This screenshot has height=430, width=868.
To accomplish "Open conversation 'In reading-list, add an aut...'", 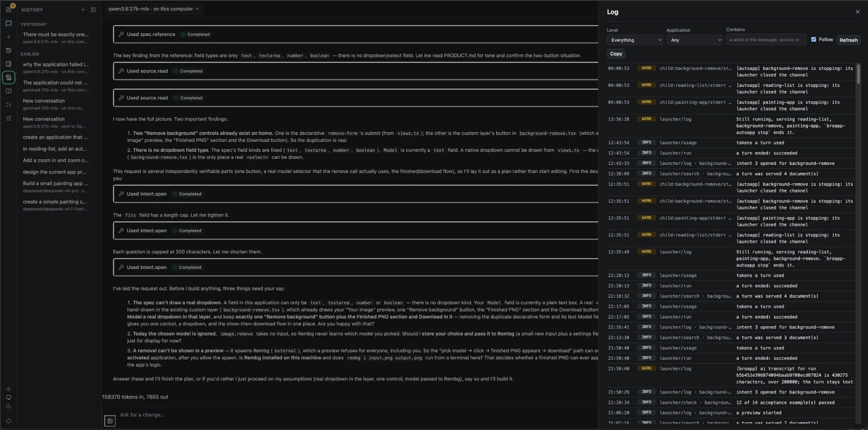I will coord(56,149).
